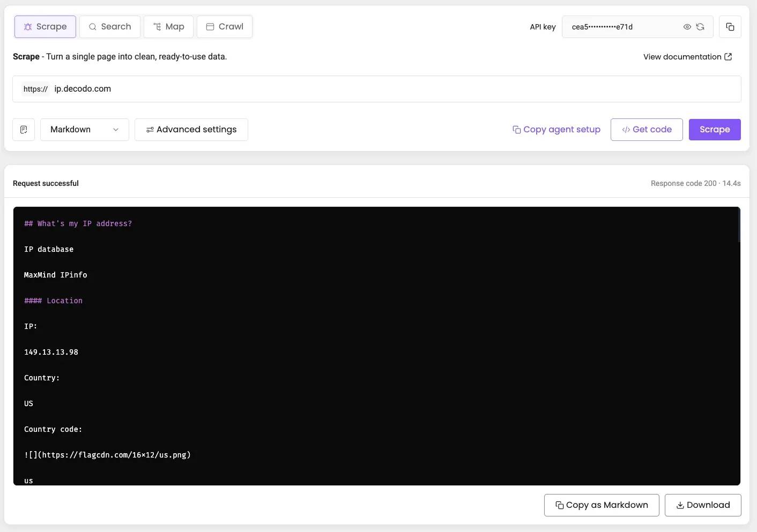The image size is (757, 532).
Task: Click the "Country code:" line
Action: 53,429
